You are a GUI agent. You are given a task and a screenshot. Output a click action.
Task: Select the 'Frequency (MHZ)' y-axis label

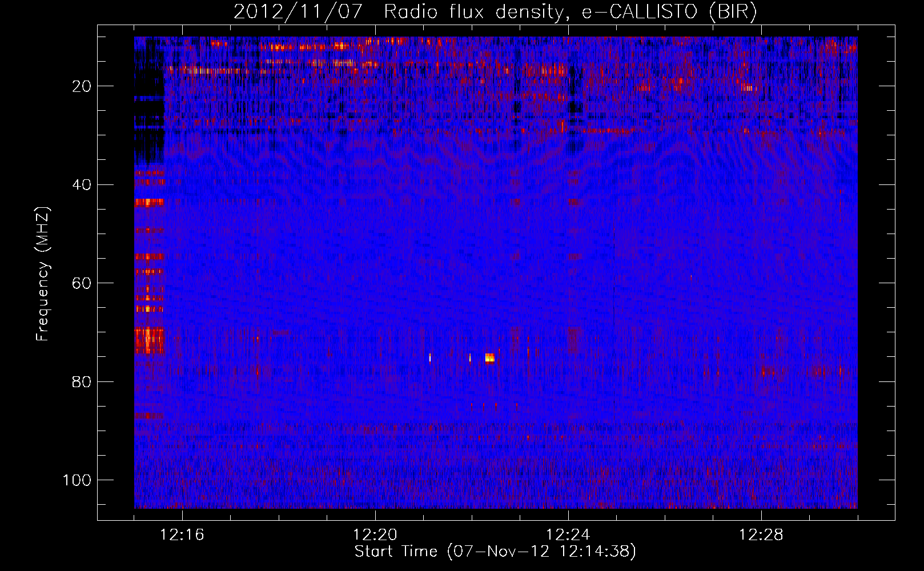click(x=43, y=274)
